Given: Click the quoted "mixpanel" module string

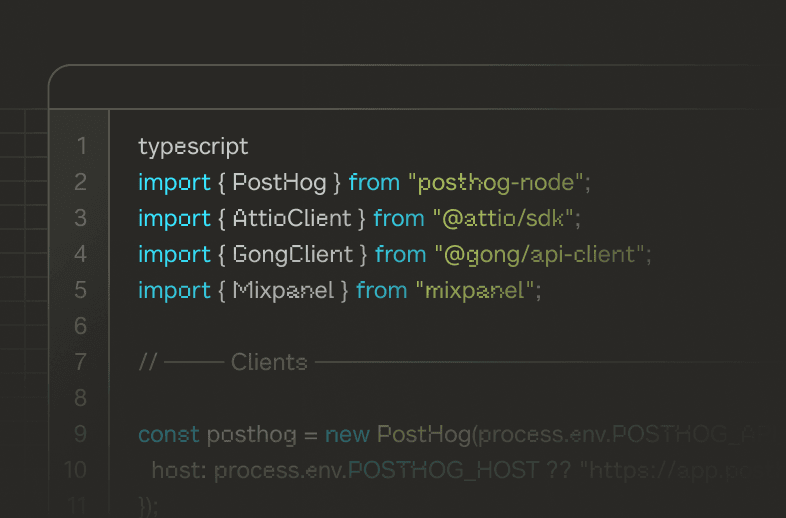Looking at the screenshot, I should coord(475,290).
